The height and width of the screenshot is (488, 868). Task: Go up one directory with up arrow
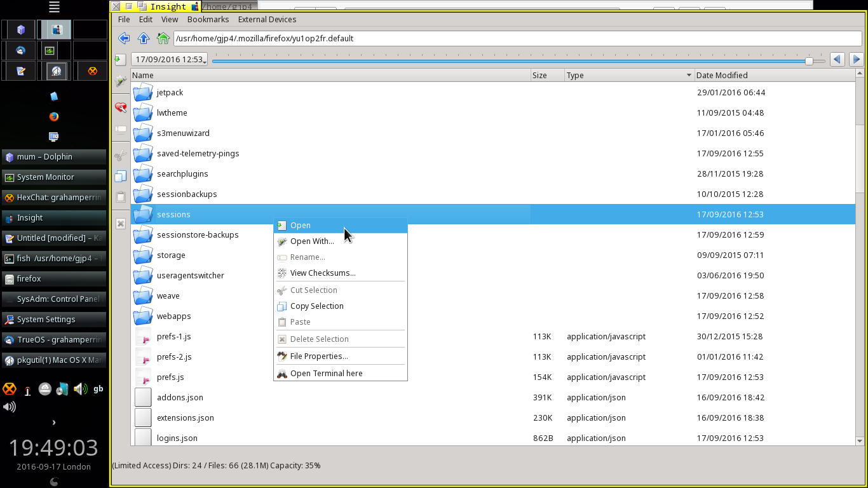(x=144, y=38)
